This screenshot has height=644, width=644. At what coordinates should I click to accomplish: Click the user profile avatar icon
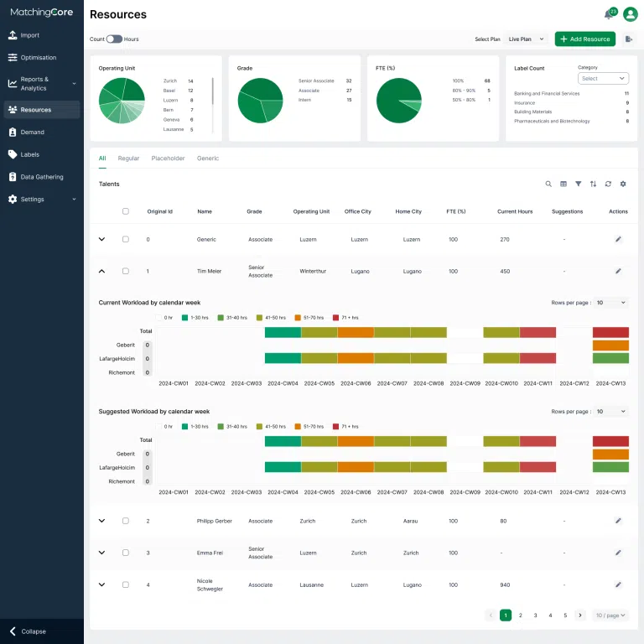pos(630,14)
